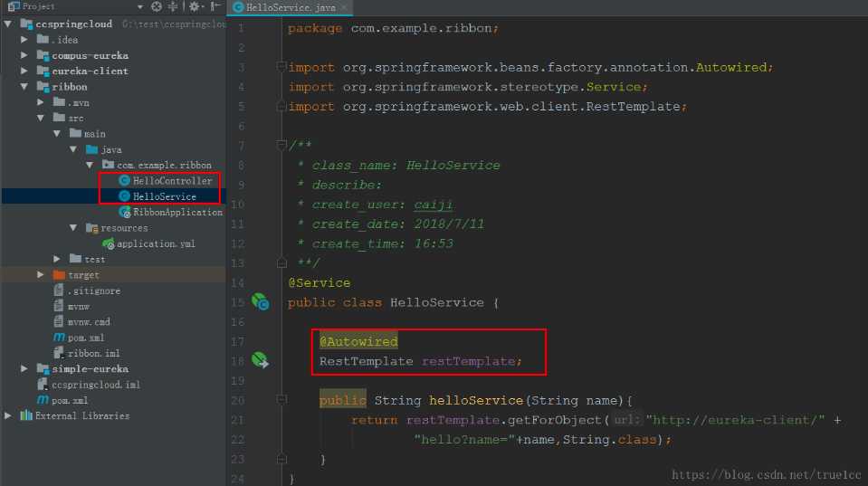The image size is (868, 486).
Task: Click line number 21 in gutter
Action: (x=237, y=420)
